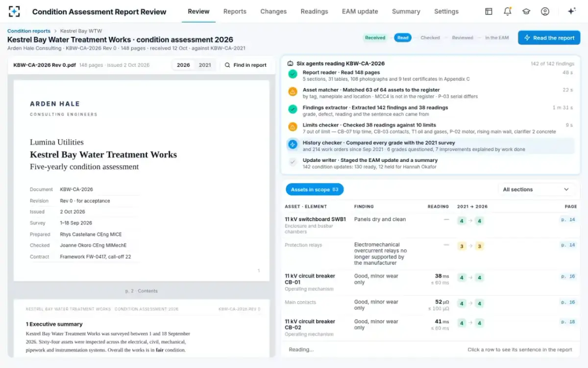Click the report cover page thumbnail

pos(142,181)
